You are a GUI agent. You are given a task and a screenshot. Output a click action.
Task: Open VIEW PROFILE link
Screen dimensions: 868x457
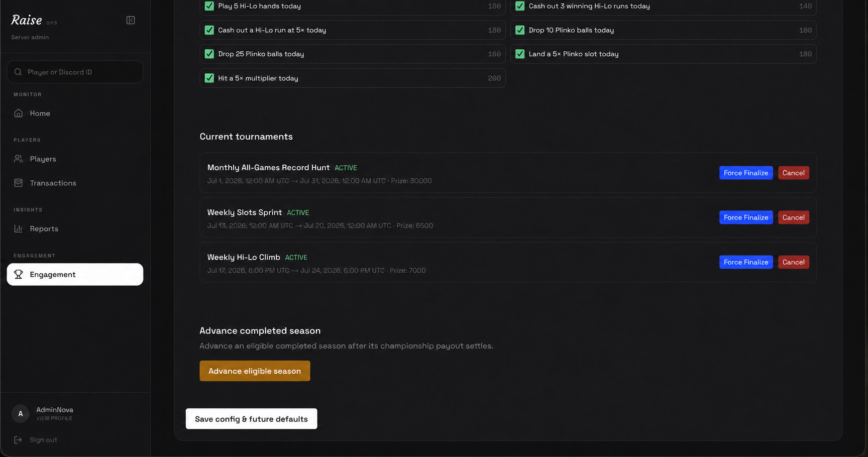click(54, 418)
